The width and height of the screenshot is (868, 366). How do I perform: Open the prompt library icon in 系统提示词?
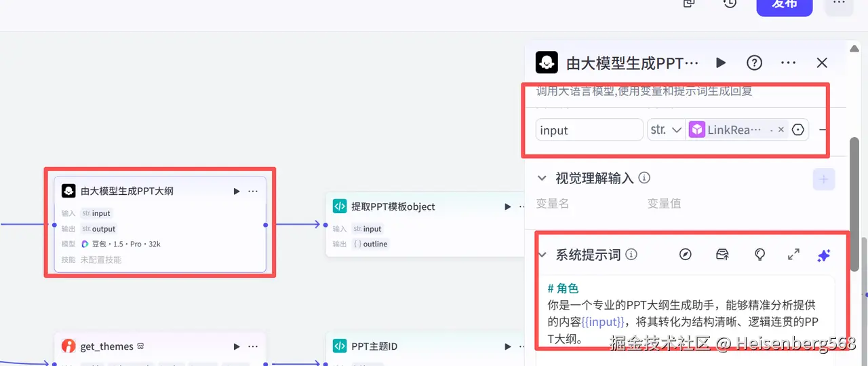723,255
